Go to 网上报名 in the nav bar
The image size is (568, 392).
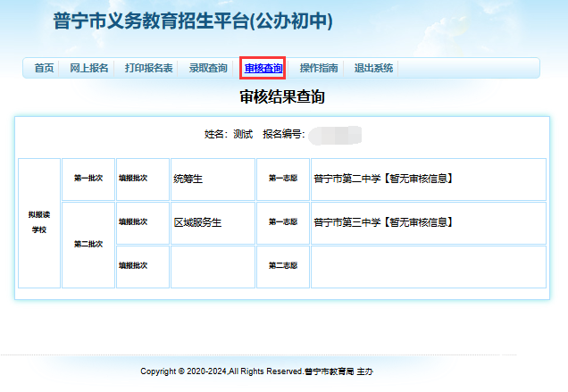tap(88, 68)
